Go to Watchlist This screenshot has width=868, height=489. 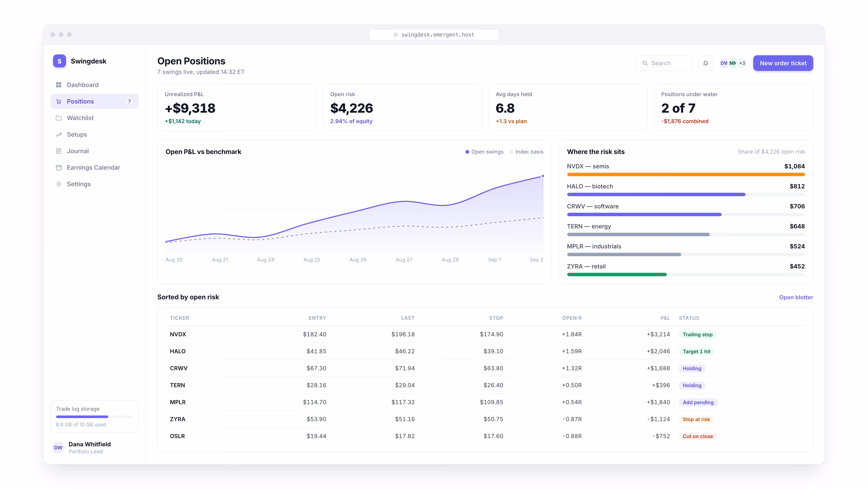pyautogui.click(x=94, y=118)
